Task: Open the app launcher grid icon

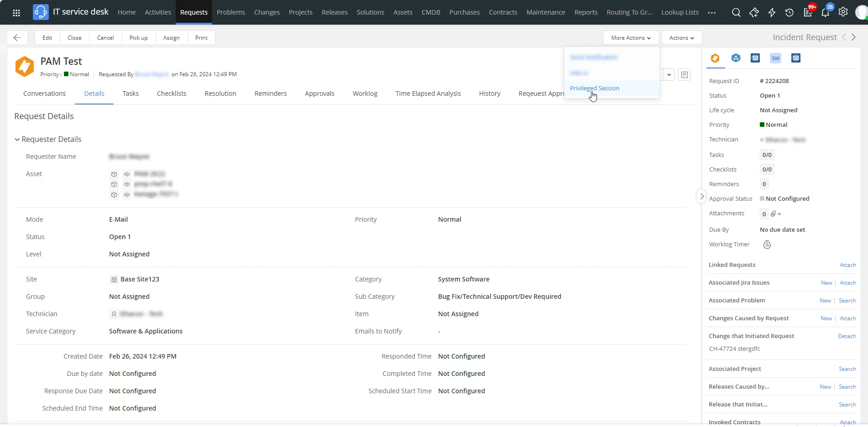Action: 16,12
